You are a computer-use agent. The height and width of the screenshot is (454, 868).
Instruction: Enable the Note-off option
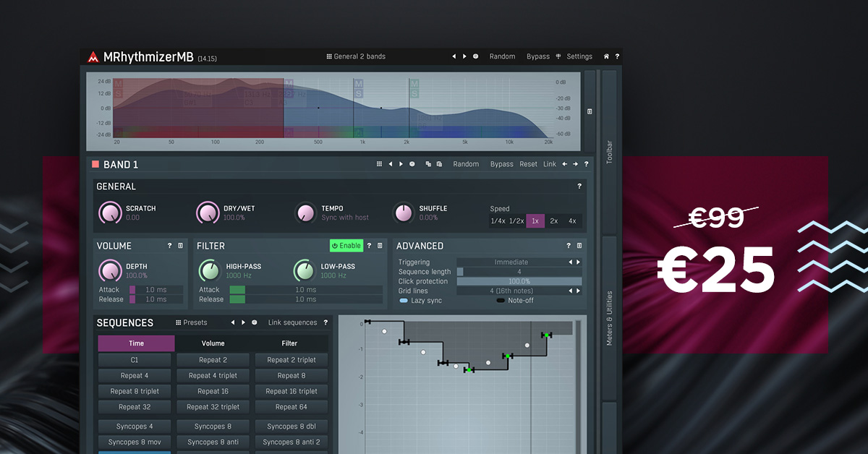coord(501,300)
